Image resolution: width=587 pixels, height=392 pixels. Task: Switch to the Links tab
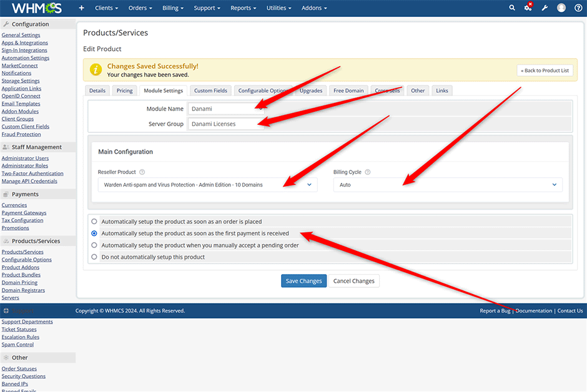[x=441, y=91]
